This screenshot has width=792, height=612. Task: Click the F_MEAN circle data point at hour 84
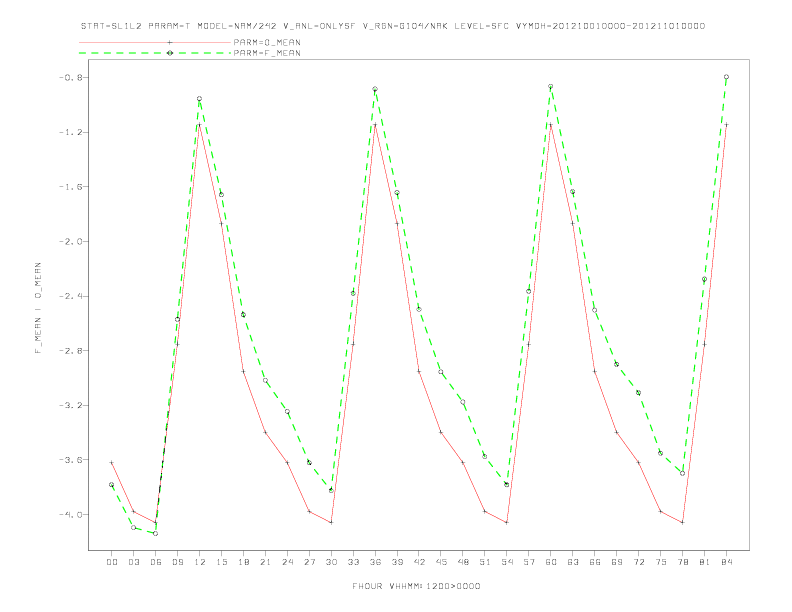click(x=726, y=77)
